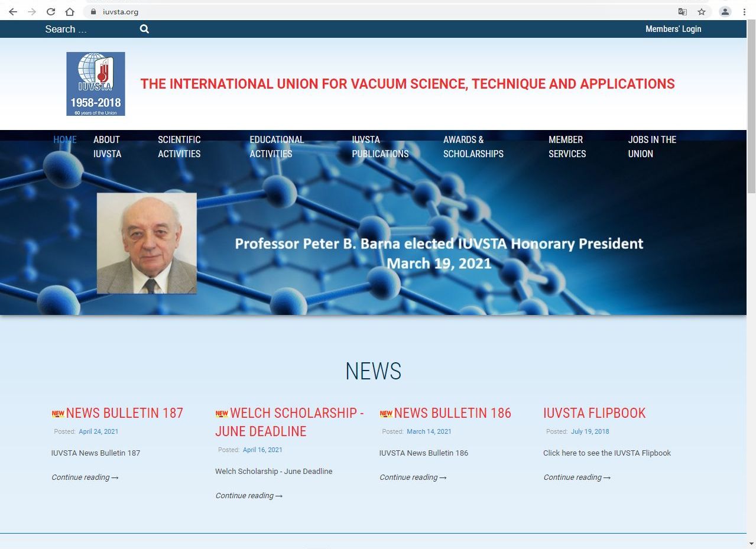Click the Honorary President banner headline

439,253
